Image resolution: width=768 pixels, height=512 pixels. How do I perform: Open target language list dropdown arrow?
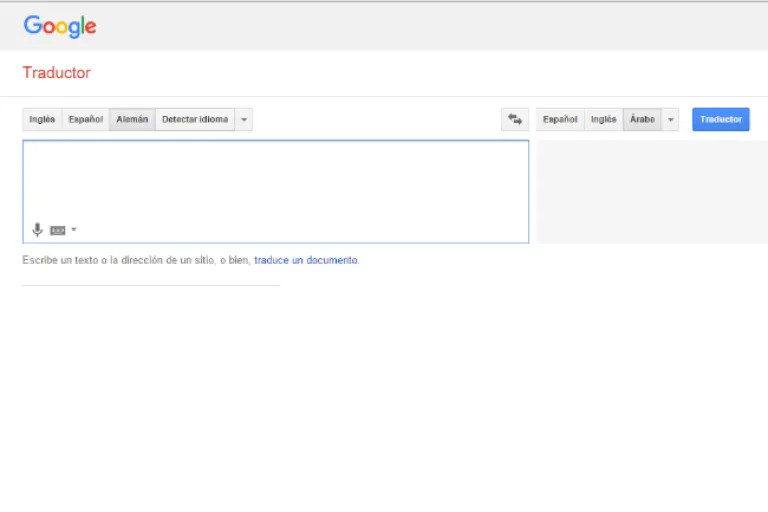pos(671,119)
